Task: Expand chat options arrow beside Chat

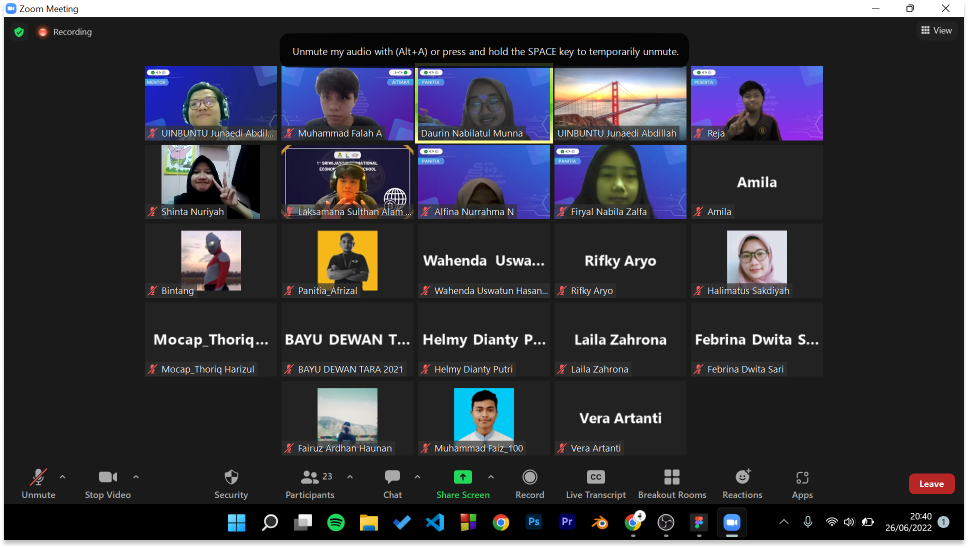Action: [x=418, y=477]
